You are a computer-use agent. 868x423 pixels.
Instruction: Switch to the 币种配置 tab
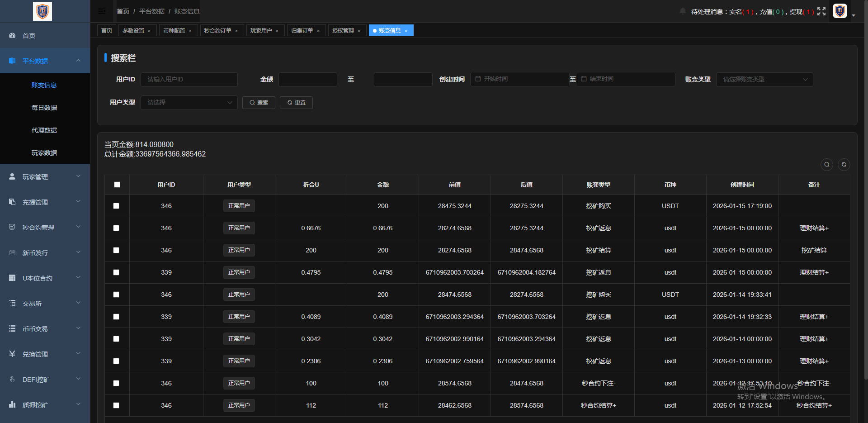174,31
